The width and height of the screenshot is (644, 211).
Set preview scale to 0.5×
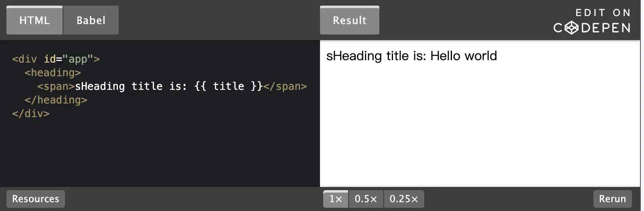coord(366,199)
